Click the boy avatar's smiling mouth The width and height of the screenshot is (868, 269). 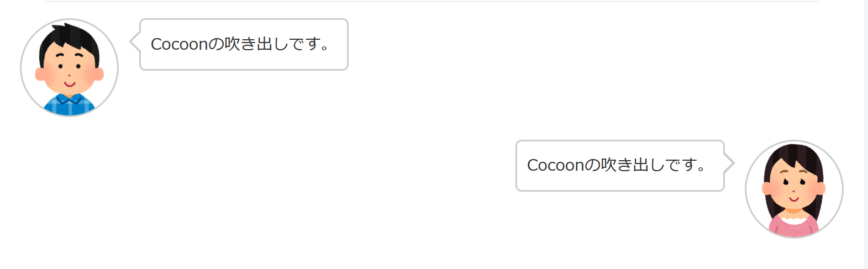70,85
